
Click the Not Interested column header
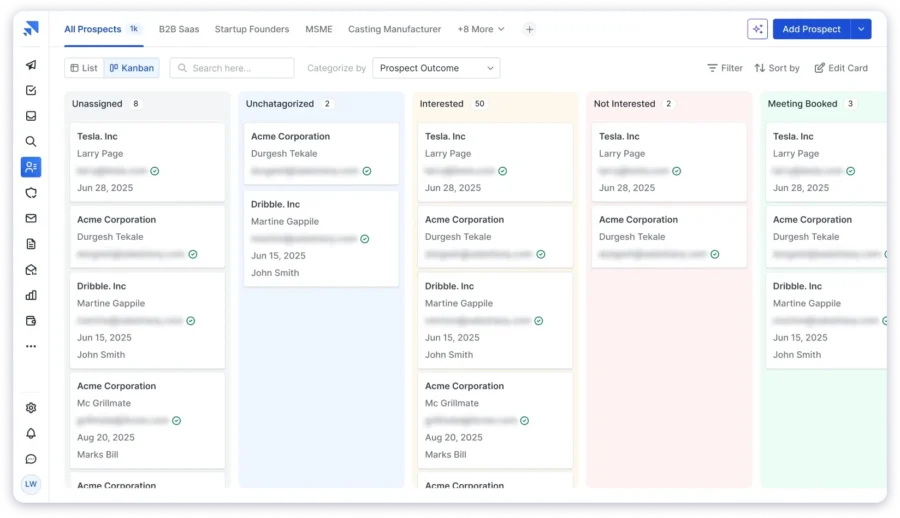624,104
